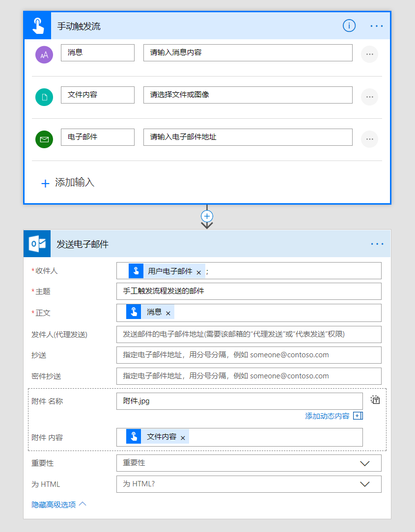
Task: Open options menu for 消息 input row
Action: coord(369,54)
